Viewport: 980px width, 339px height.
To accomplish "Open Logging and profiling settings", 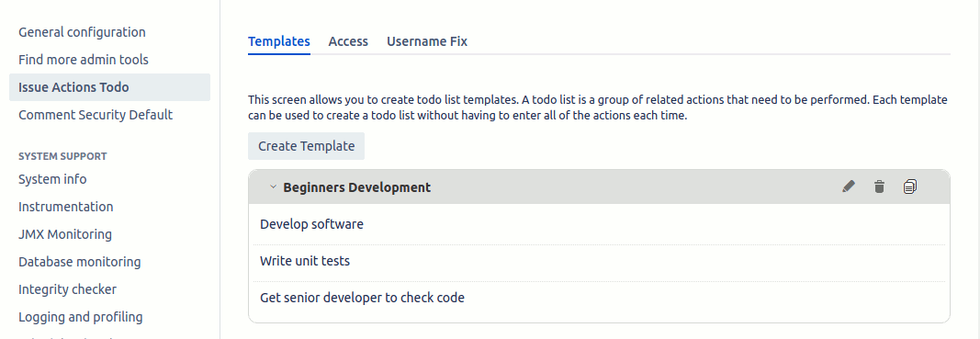I will click(81, 316).
